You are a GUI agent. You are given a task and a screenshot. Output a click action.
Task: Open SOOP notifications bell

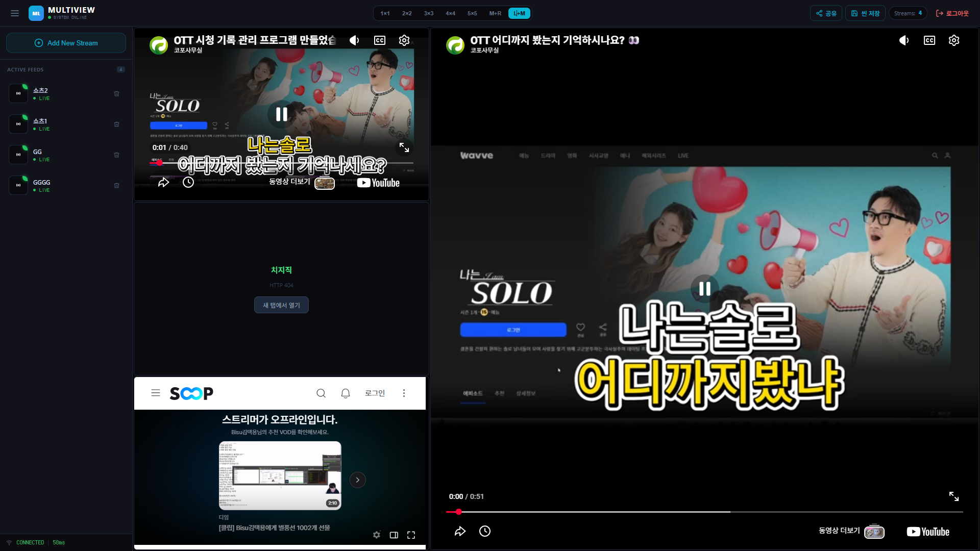346,393
